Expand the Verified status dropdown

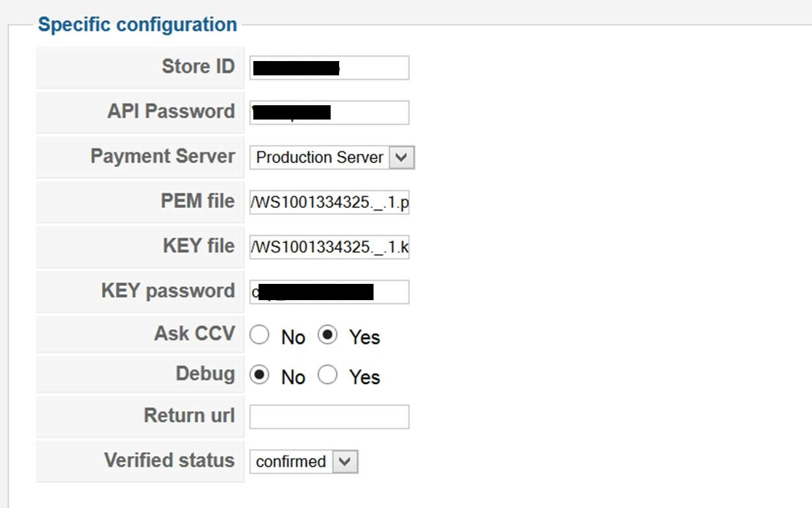click(303, 462)
